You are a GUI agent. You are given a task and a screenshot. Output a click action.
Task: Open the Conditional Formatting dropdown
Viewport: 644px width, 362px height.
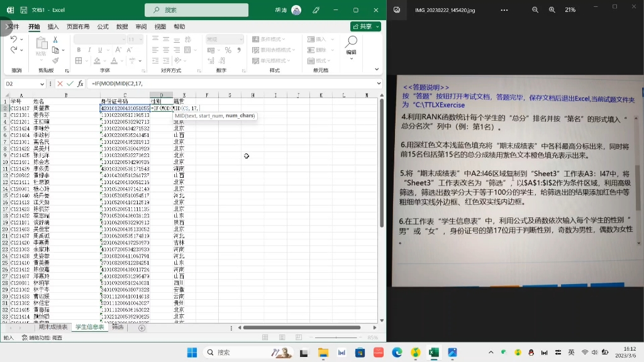[x=269, y=39]
